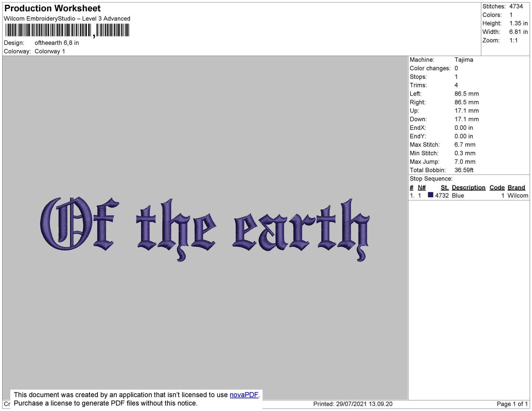Click the 'Description' column header
532x411 pixels.
point(469,187)
